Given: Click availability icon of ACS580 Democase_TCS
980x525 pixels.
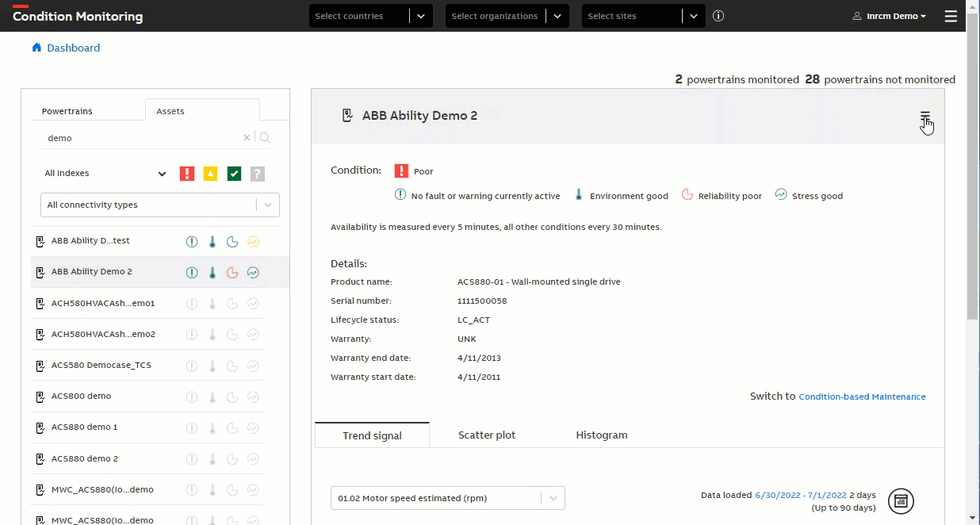Looking at the screenshot, I should point(192,366).
